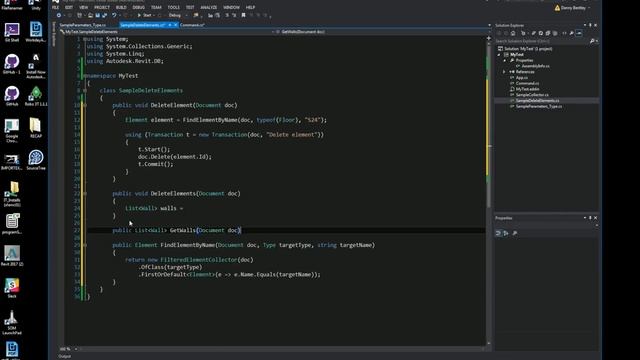Image resolution: width=640 pixels, height=360 pixels.
Task: Select App.cs in Solution Explorer
Action: pos(522,78)
